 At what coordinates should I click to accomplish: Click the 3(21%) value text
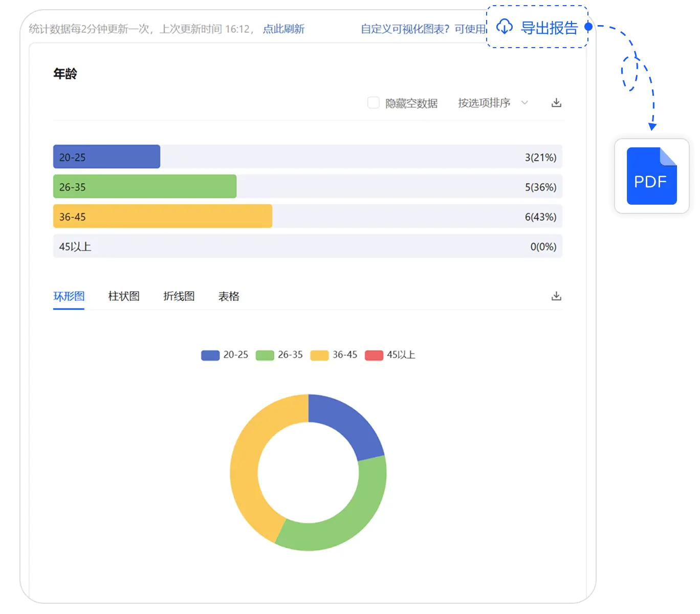(x=540, y=157)
